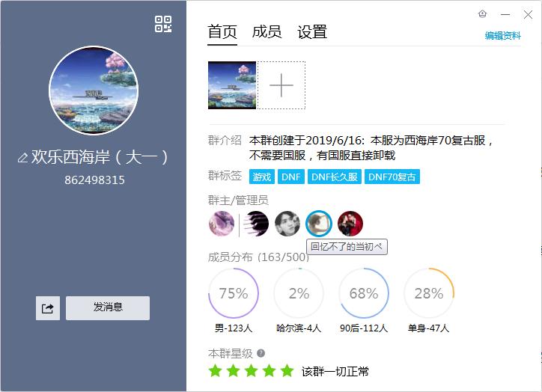This screenshot has height=392, width=542.
Task: Click the 75% male distribution ring
Action: coord(234,293)
